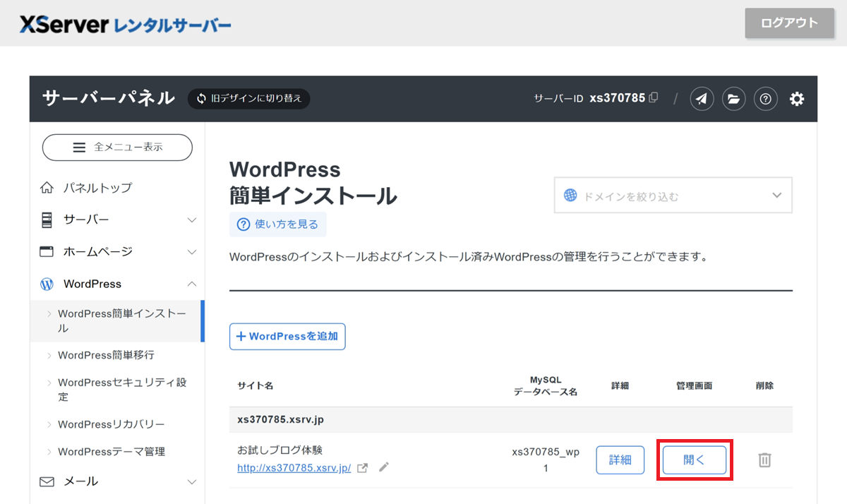The image size is (847, 504).
Task: Copy the server ID xs370785
Action: coord(654,98)
